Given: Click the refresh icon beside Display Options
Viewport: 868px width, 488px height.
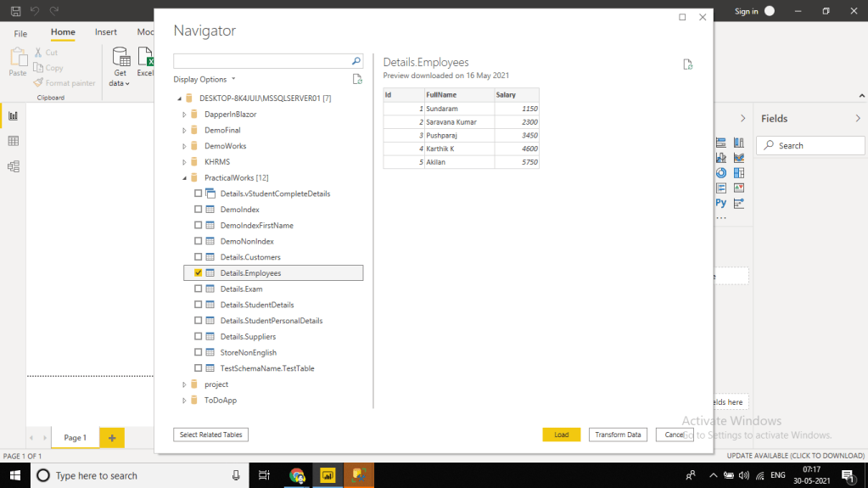Looking at the screenshot, I should (x=357, y=79).
